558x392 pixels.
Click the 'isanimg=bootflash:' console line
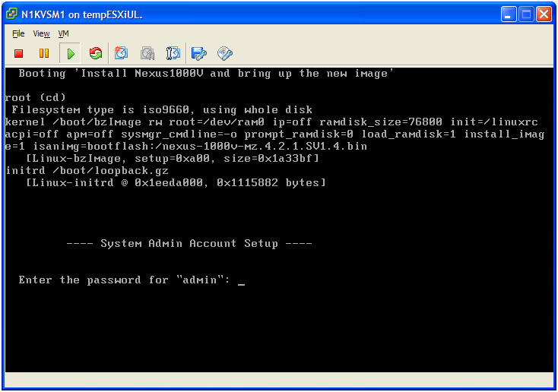pyautogui.click(x=186, y=146)
